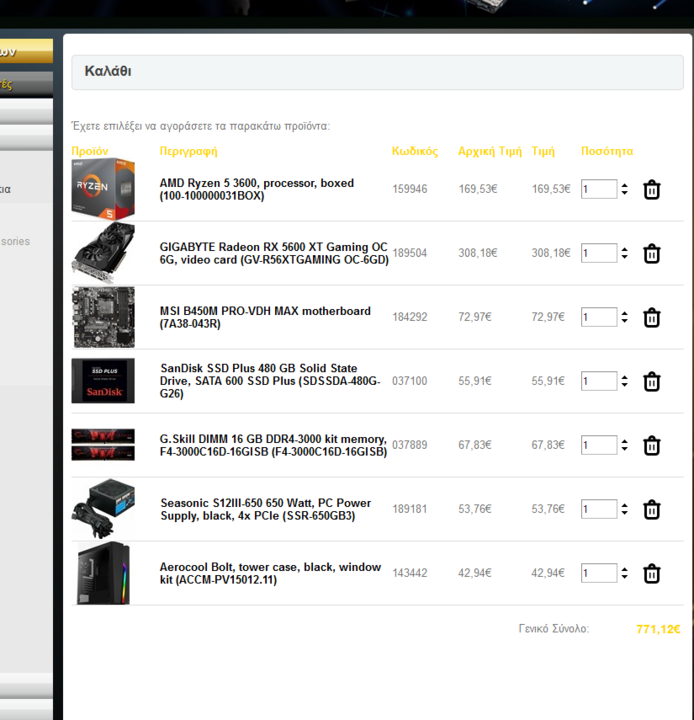
Task: Click the yellow sidebar menu button
Action: [26, 51]
